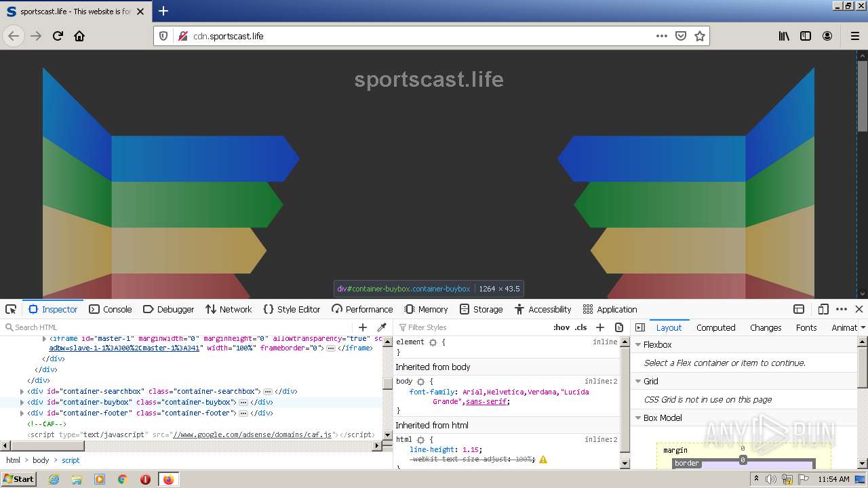Click the sans-serif font value
The height and width of the screenshot is (488, 868).
(x=486, y=402)
